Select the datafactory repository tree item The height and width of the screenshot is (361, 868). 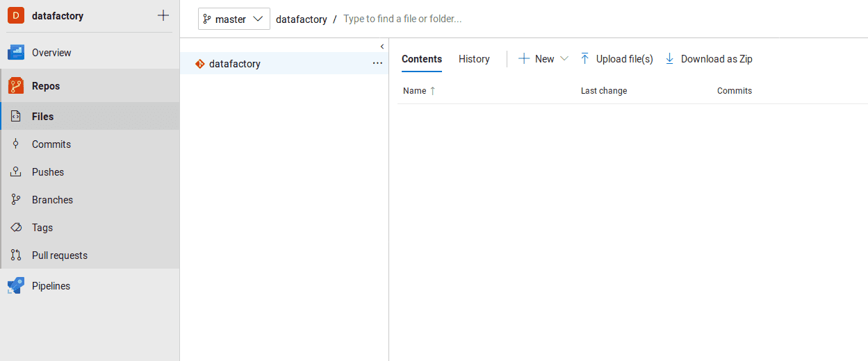click(284, 63)
